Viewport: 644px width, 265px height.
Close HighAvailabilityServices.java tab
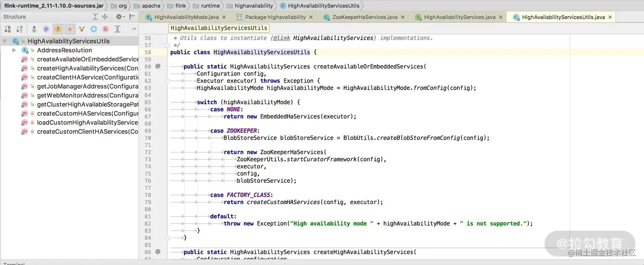pos(501,17)
